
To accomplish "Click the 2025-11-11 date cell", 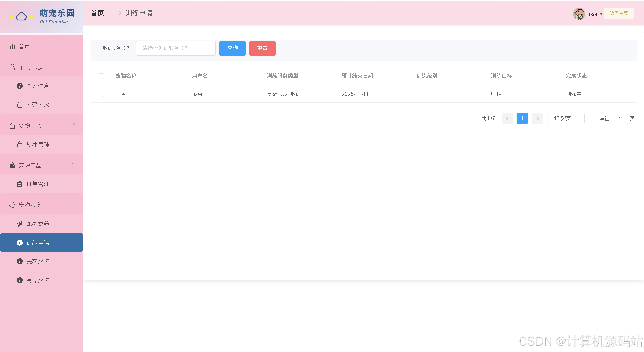I will (x=355, y=94).
